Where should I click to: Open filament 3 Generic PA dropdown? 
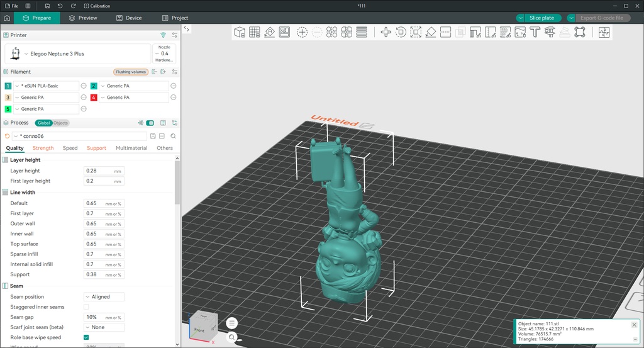46,98
